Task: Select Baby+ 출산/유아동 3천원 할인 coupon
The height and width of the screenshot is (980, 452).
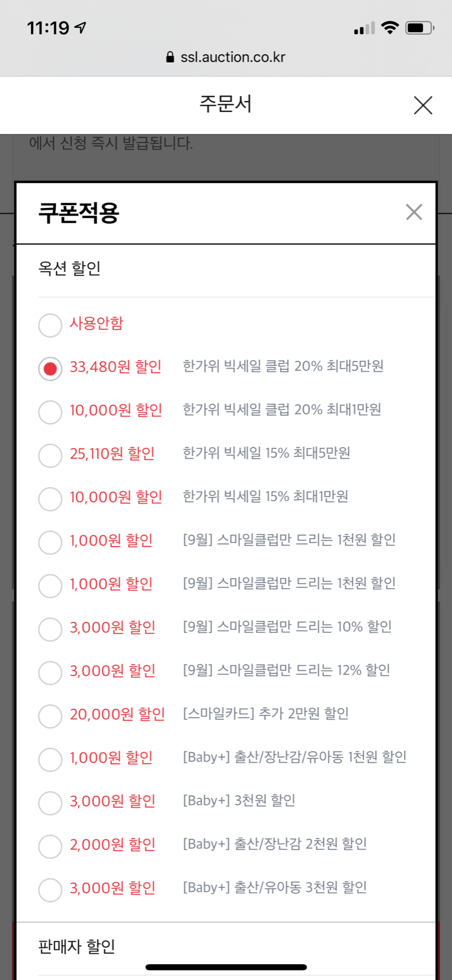Action: [50, 890]
